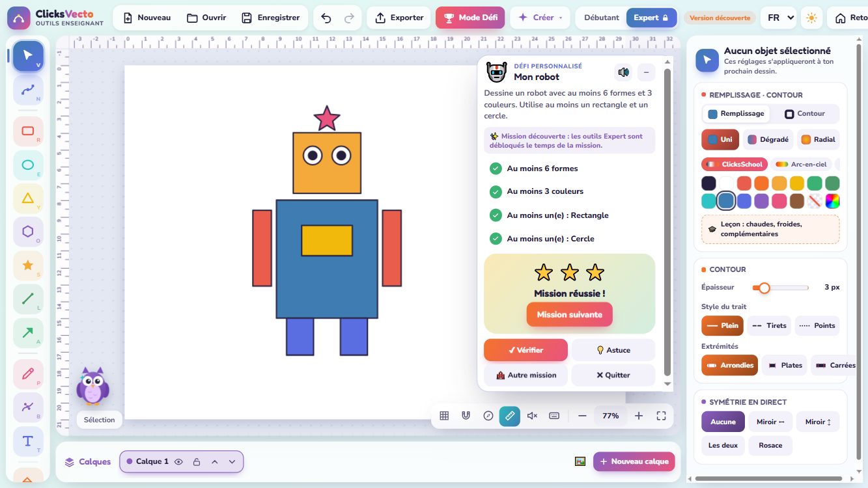Click the Enregistrer button

pyautogui.click(x=270, y=18)
